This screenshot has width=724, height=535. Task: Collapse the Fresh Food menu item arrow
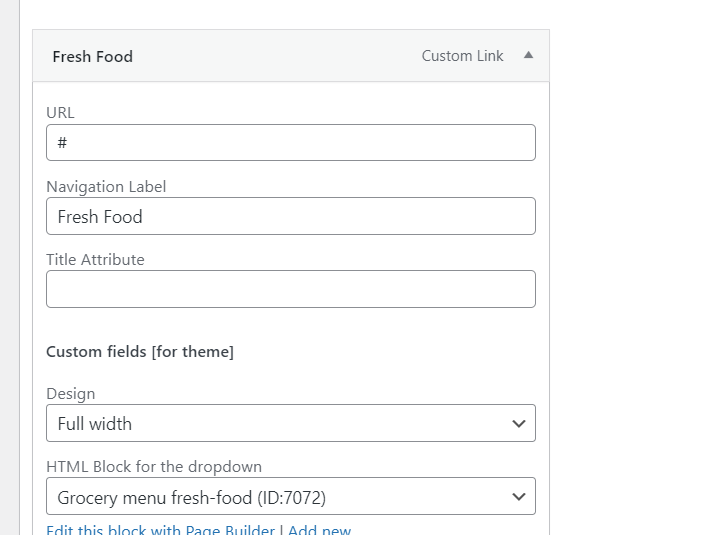tap(528, 56)
